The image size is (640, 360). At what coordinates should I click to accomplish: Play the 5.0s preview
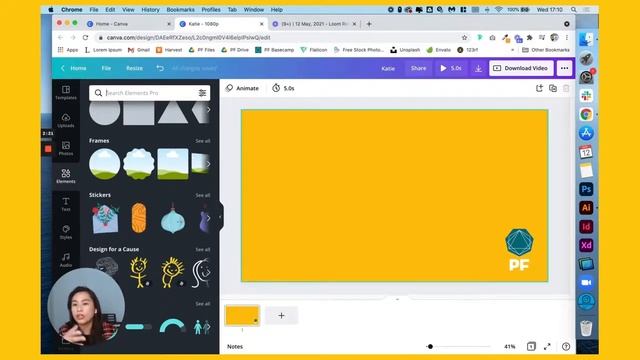click(x=451, y=68)
